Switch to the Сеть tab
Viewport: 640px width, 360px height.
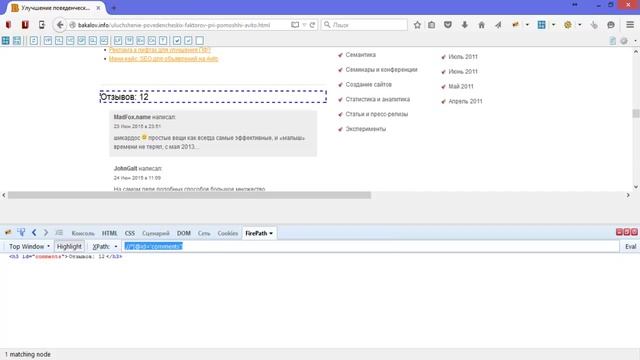(x=204, y=233)
